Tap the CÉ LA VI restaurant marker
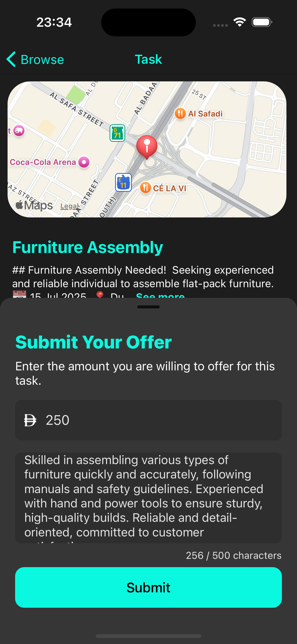This screenshot has width=297, height=644. [x=146, y=188]
